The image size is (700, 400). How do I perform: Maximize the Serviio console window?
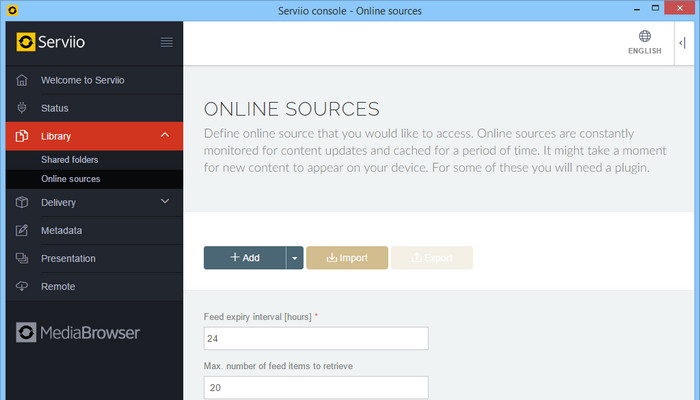pos(655,8)
